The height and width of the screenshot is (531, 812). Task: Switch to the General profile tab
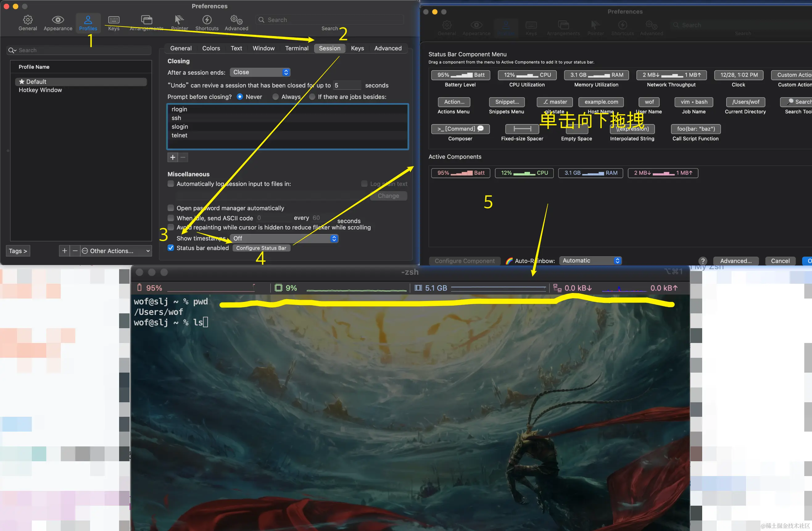pyautogui.click(x=181, y=48)
